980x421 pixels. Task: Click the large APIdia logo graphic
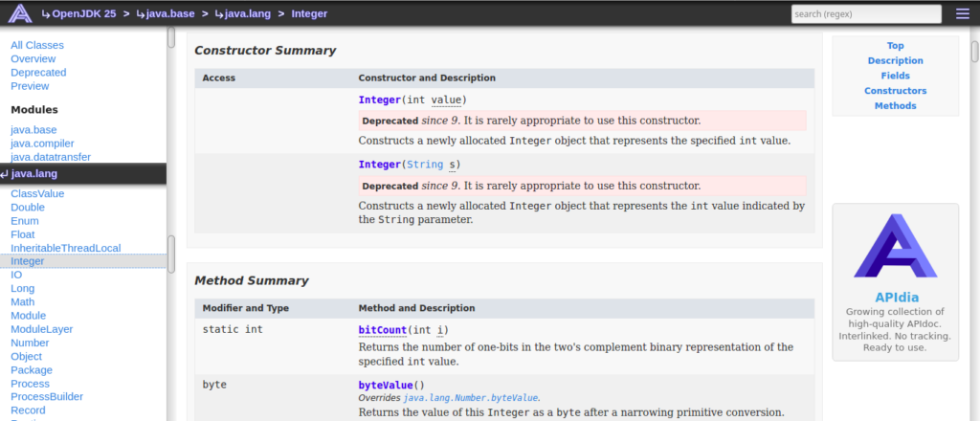(x=895, y=246)
